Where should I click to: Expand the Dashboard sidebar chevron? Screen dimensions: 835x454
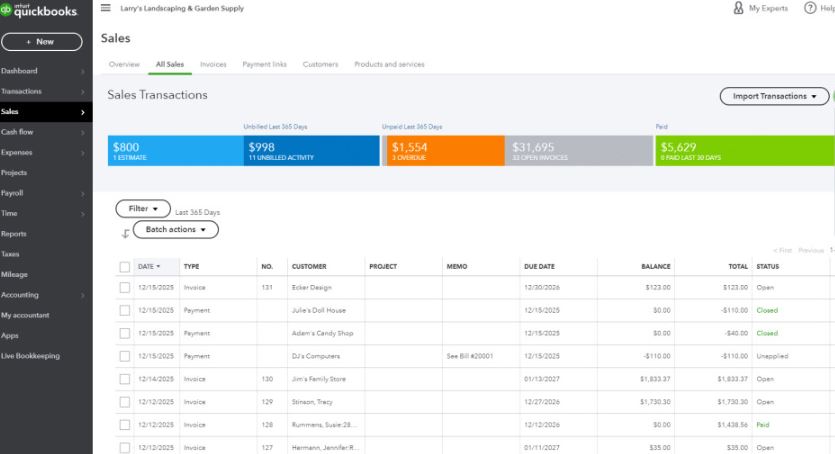83,71
